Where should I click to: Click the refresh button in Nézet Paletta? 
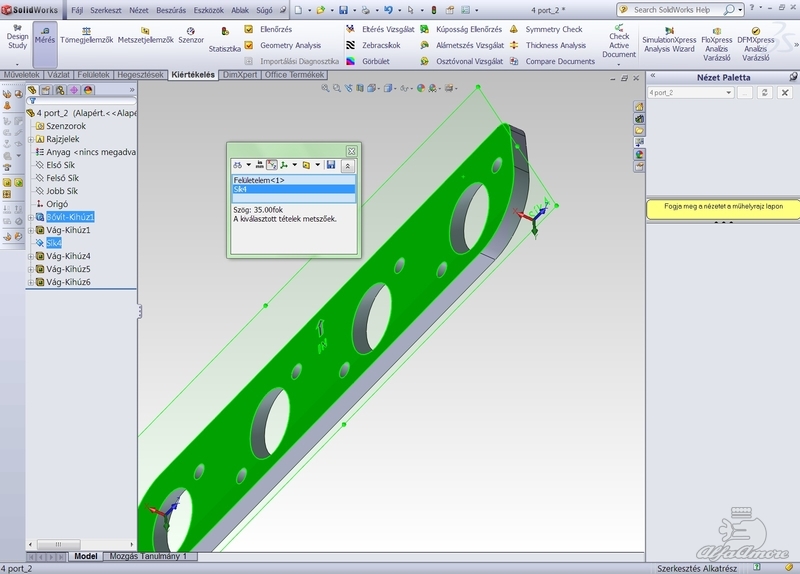[x=765, y=92]
